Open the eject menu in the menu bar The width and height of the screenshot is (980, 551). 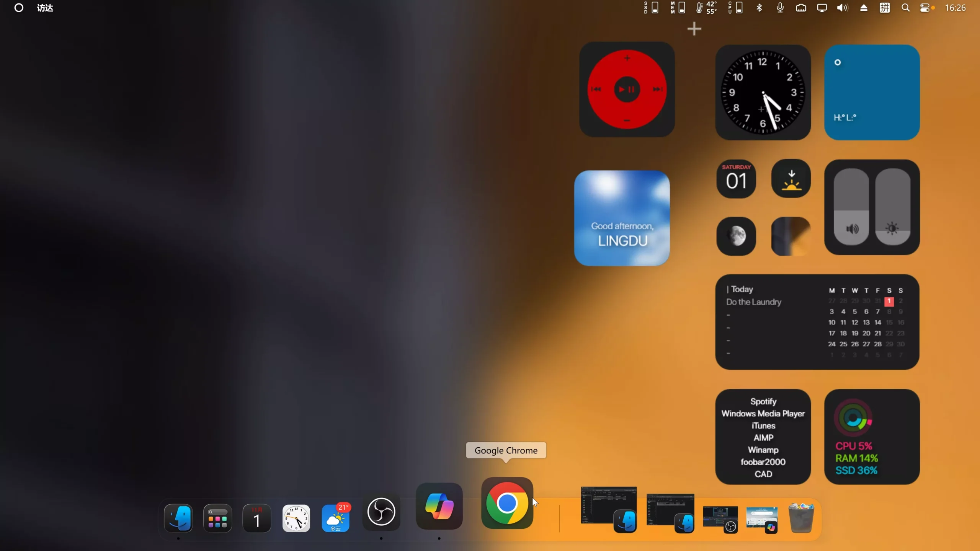pyautogui.click(x=863, y=8)
